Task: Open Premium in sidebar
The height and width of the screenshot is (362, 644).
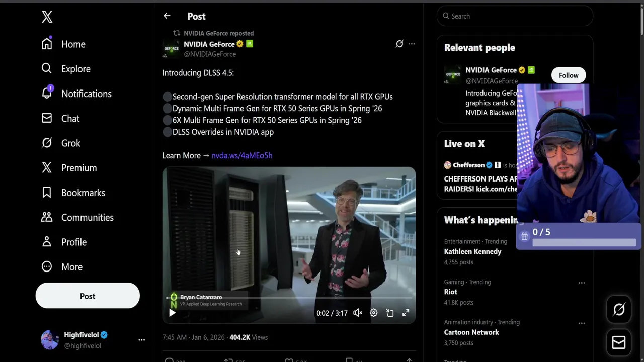Action: coord(69,168)
